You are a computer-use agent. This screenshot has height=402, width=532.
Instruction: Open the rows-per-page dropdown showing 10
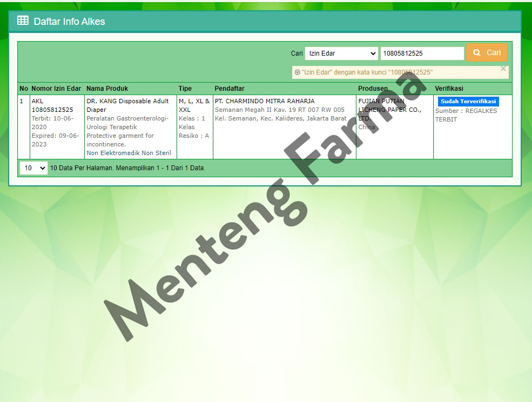click(33, 168)
